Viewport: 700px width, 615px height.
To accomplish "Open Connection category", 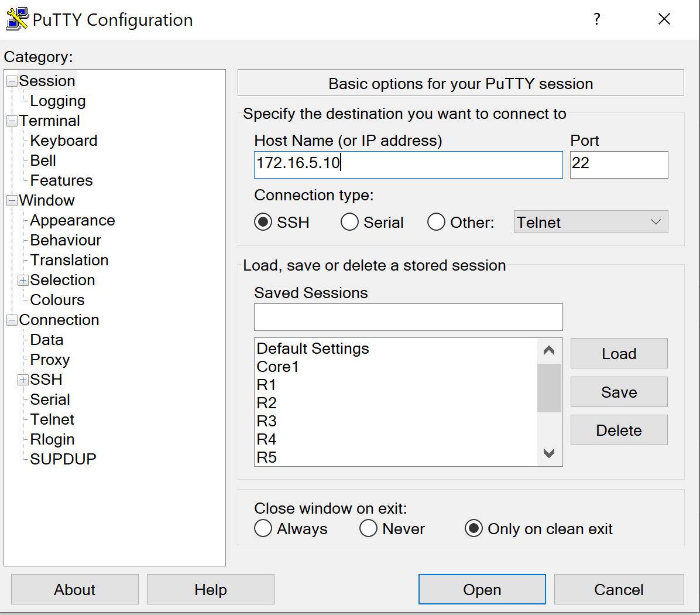I will [59, 320].
